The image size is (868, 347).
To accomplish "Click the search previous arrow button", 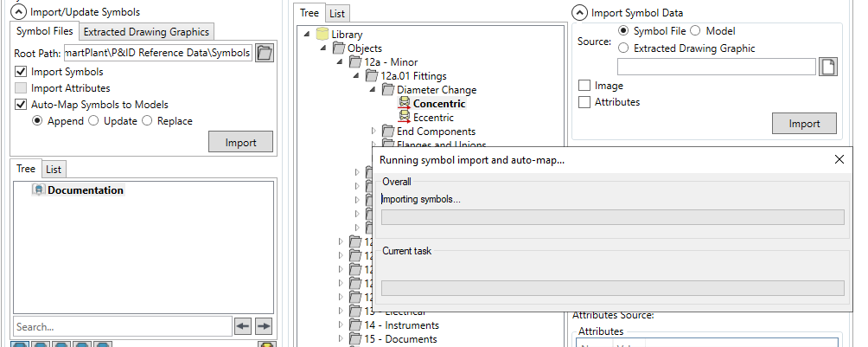I will (243, 326).
